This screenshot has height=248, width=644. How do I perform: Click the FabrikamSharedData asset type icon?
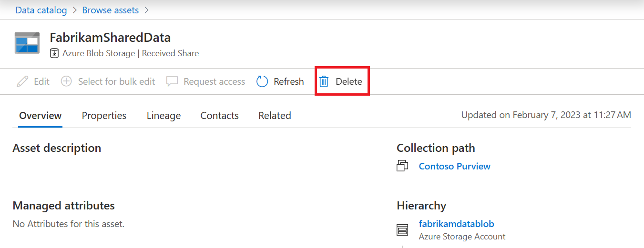[27, 43]
